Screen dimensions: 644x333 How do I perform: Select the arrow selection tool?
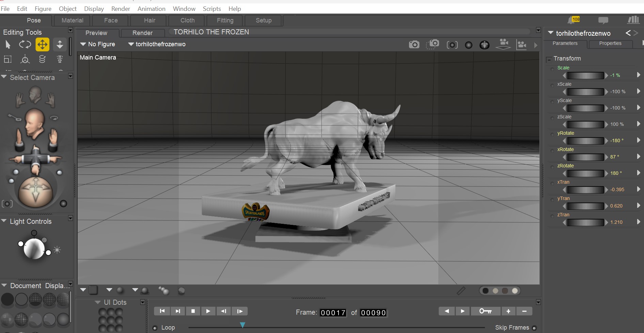pyautogui.click(x=8, y=45)
